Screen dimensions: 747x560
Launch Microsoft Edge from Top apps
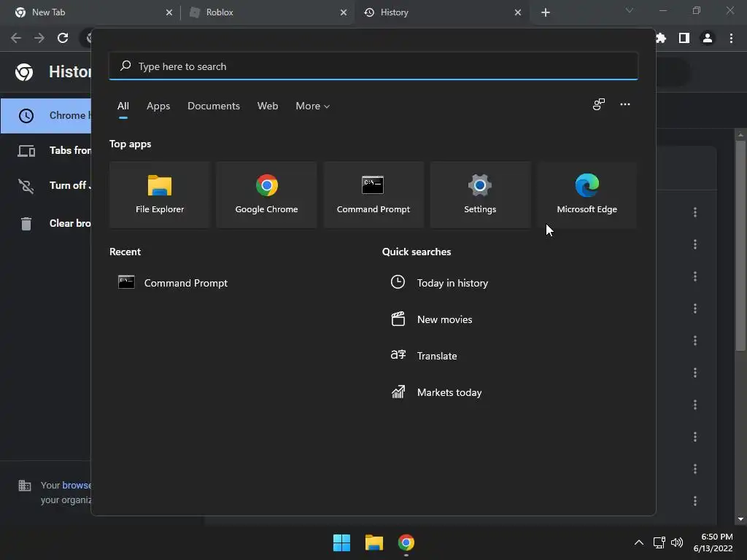587,195
